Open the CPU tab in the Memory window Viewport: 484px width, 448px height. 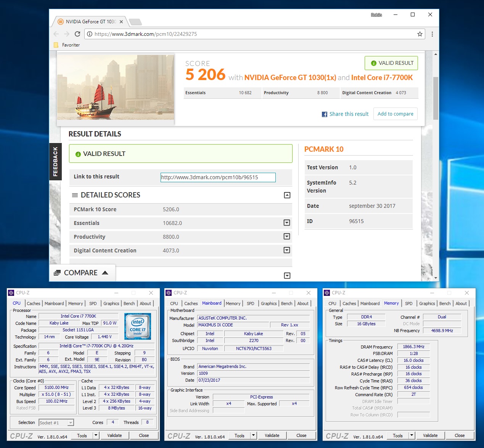tap(332, 303)
